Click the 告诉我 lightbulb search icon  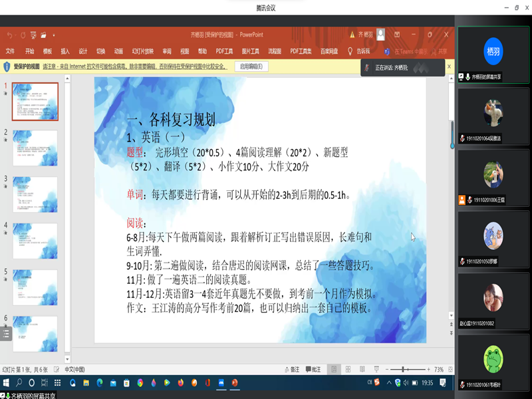click(350, 51)
